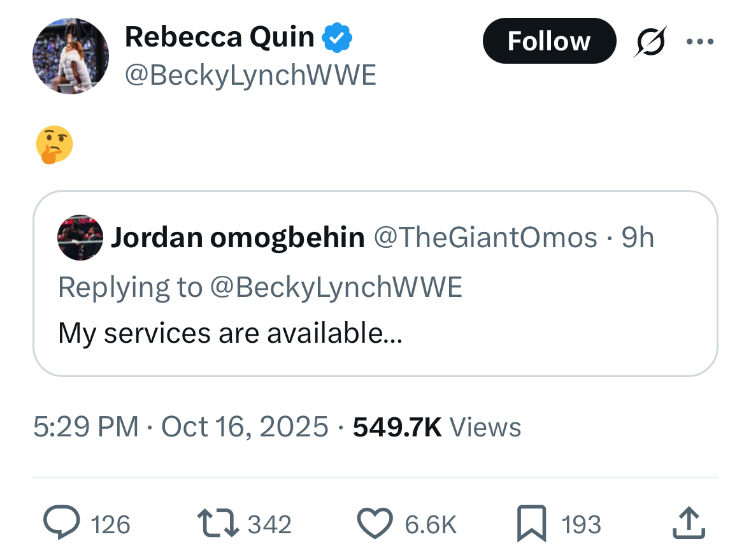Image resolution: width=751 pixels, height=560 pixels.
Task: Click the @TheGiantOmos handle
Action: [485, 238]
